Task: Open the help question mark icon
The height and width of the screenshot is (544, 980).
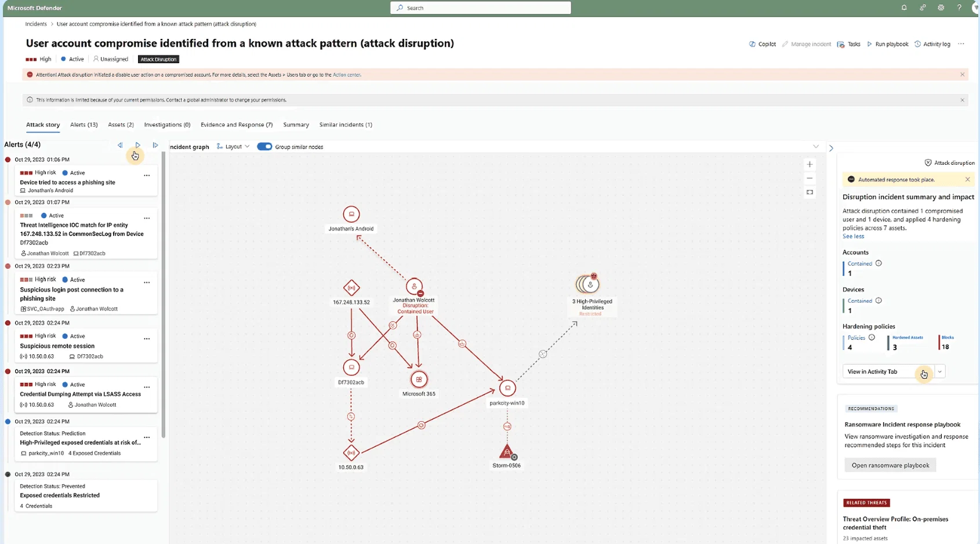Action: (959, 8)
